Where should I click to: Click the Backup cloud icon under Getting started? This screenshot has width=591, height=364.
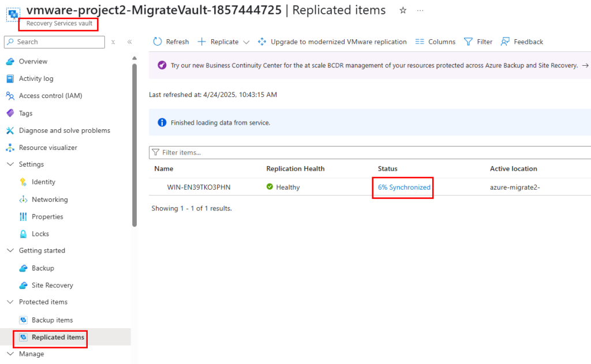[x=23, y=268]
